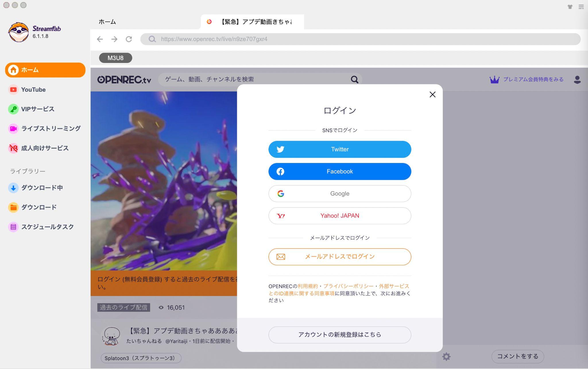Open 成人向けサービス in the sidebar
This screenshot has width=588, height=369.
pyautogui.click(x=38, y=148)
